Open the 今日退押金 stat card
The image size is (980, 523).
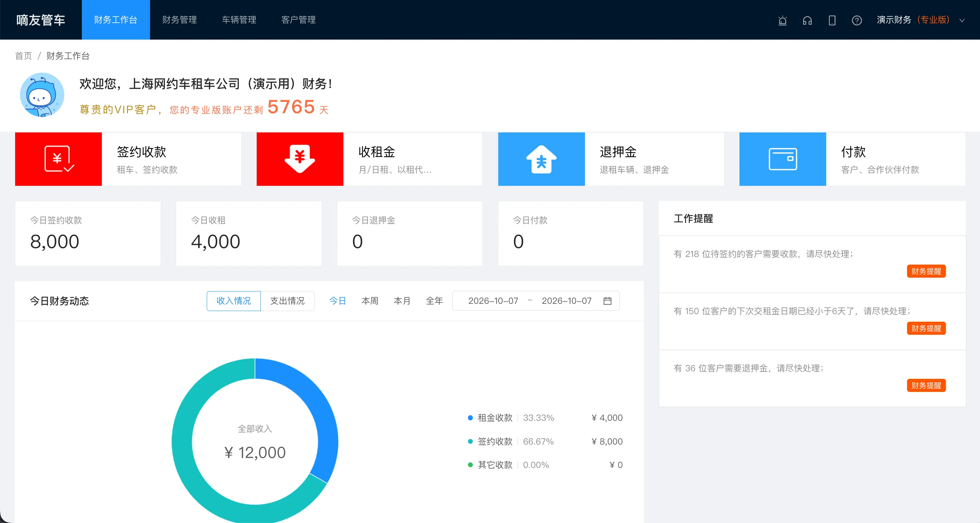tap(410, 234)
